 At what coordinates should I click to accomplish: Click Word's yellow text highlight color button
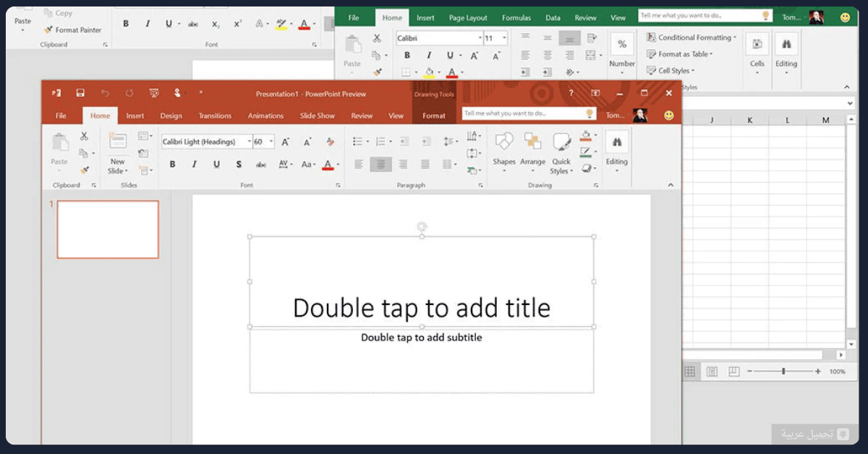(281, 24)
